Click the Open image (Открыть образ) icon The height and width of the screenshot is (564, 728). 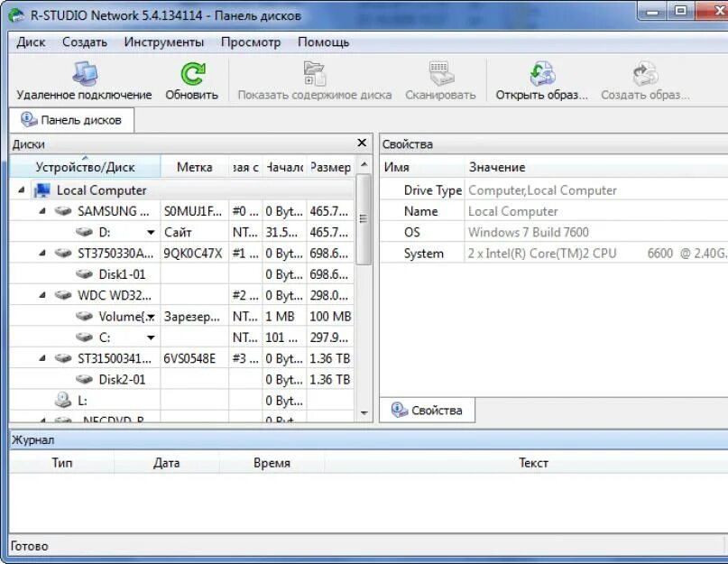click(542, 73)
